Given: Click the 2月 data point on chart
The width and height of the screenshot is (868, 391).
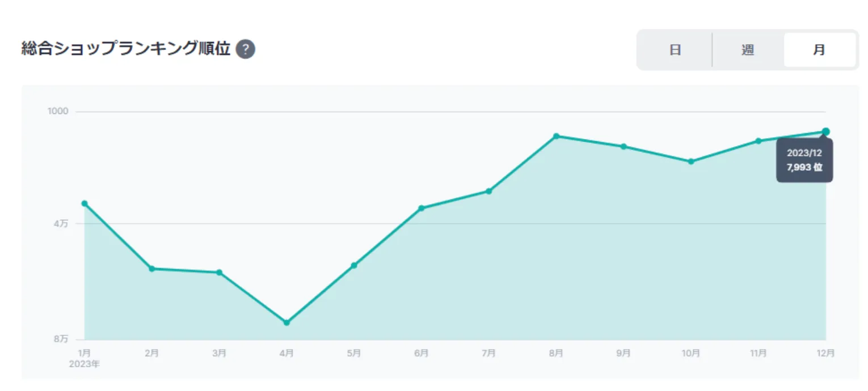Looking at the screenshot, I should pyautogui.click(x=152, y=269).
